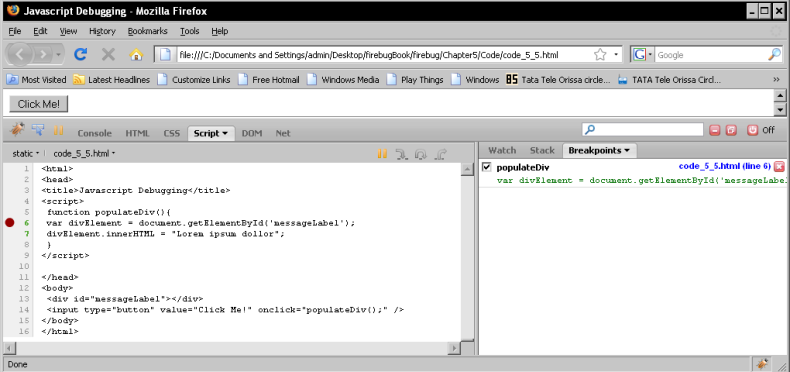Open the Script tab dropdown arrow
This screenshot has width=790, height=372.
[225, 134]
